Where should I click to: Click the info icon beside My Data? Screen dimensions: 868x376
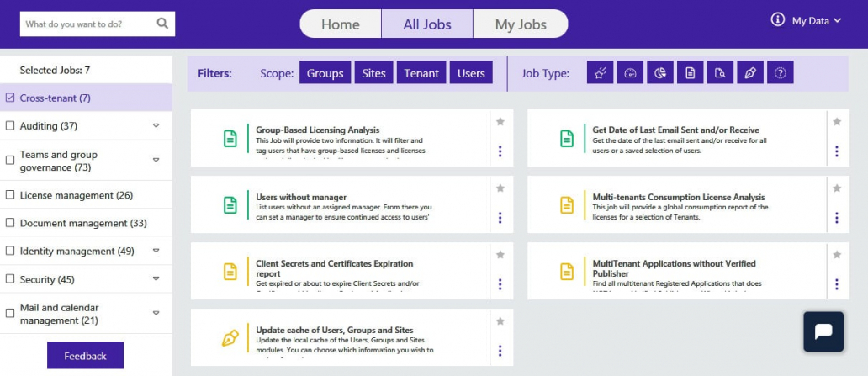[778, 20]
